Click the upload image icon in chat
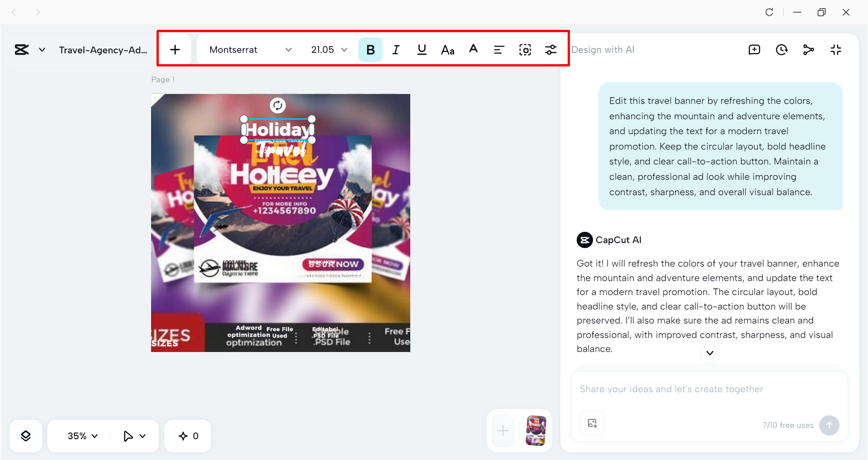 [x=592, y=423]
